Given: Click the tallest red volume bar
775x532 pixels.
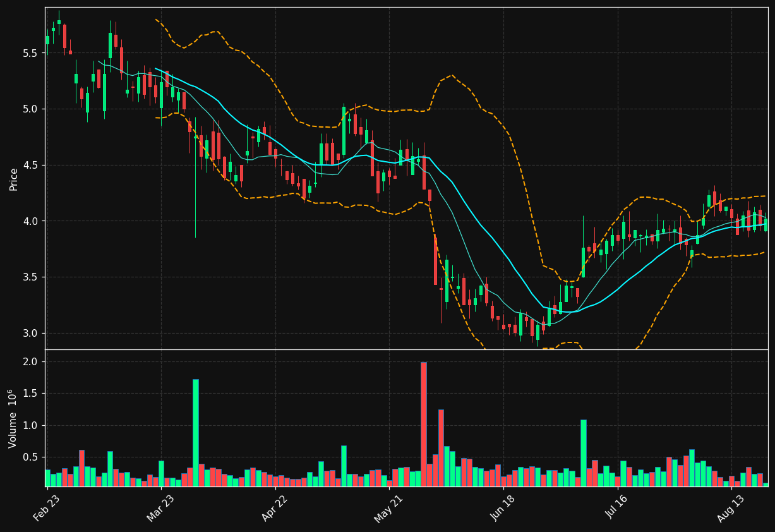Looking at the screenshot, I should point(424,424).
